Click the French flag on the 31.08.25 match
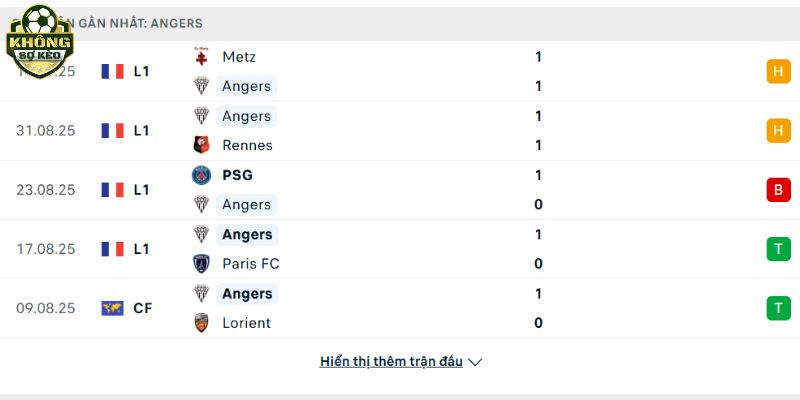 point(112,131)
